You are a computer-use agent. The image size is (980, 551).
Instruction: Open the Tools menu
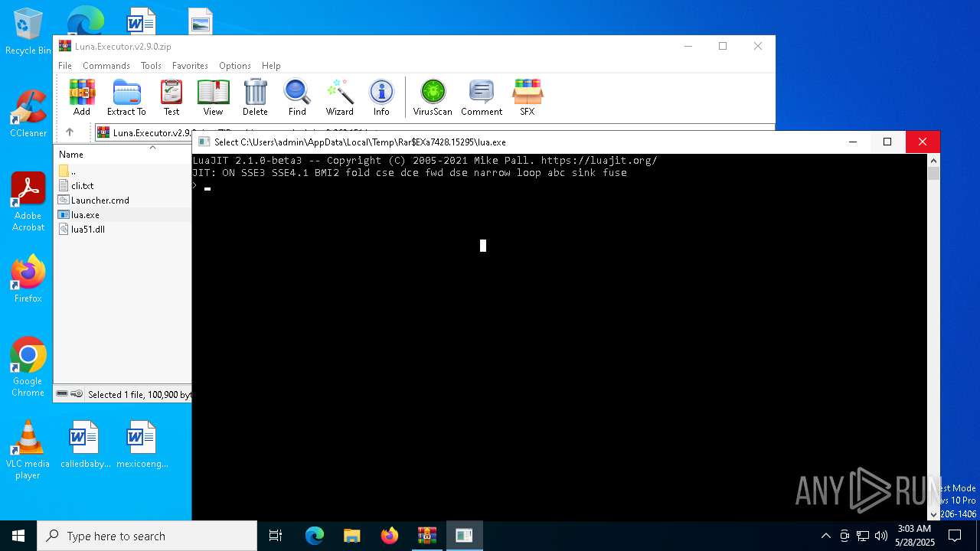(x=151, y=66)
